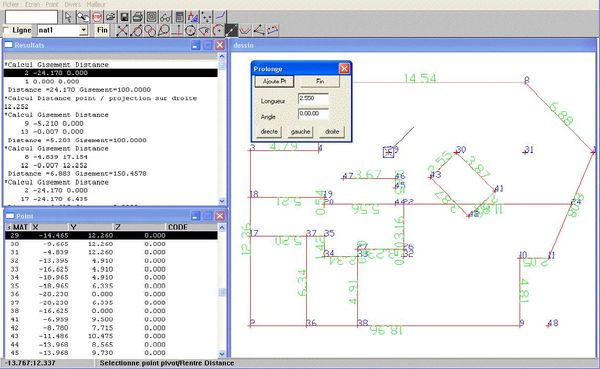Select highlighted '2 -24.170 0.000' results line
The image size is (600, 369).
tap(111, 73)
